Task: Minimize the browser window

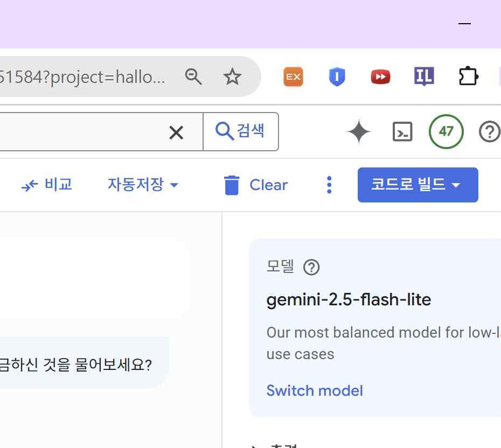Action: coord(464,23)
